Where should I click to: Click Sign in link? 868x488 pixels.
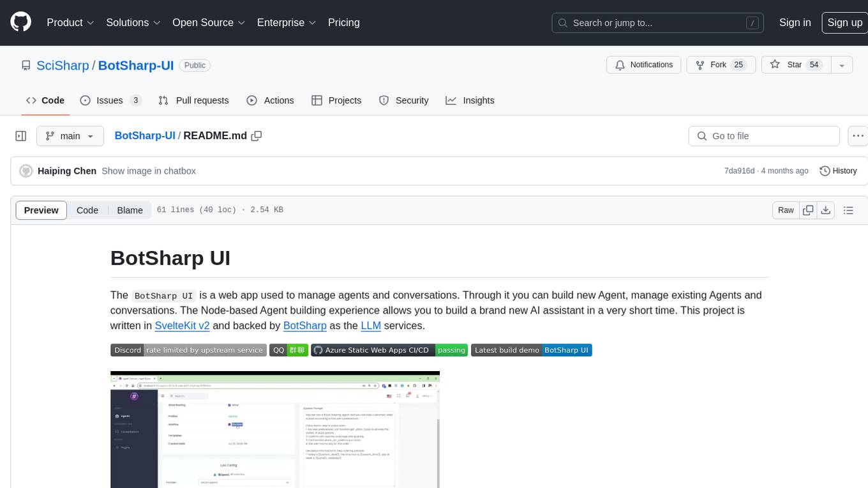pyautogui.click(x=795, y=22)
